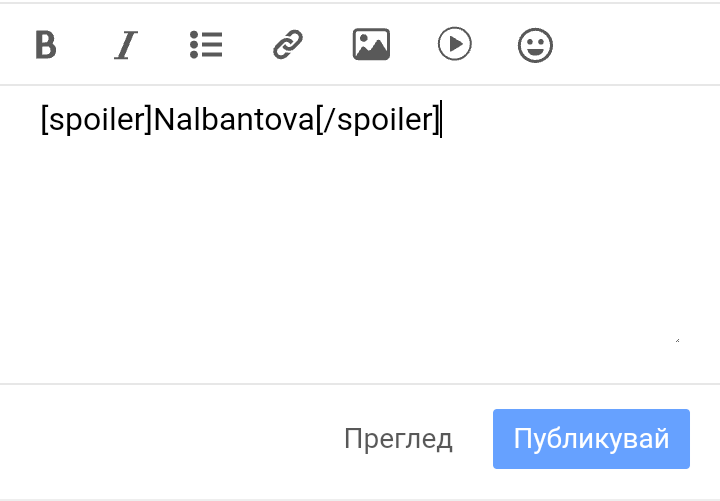Click empty footer space left of Преглед
This screenshot has width=720, height=501.
[x=170, y=439]
